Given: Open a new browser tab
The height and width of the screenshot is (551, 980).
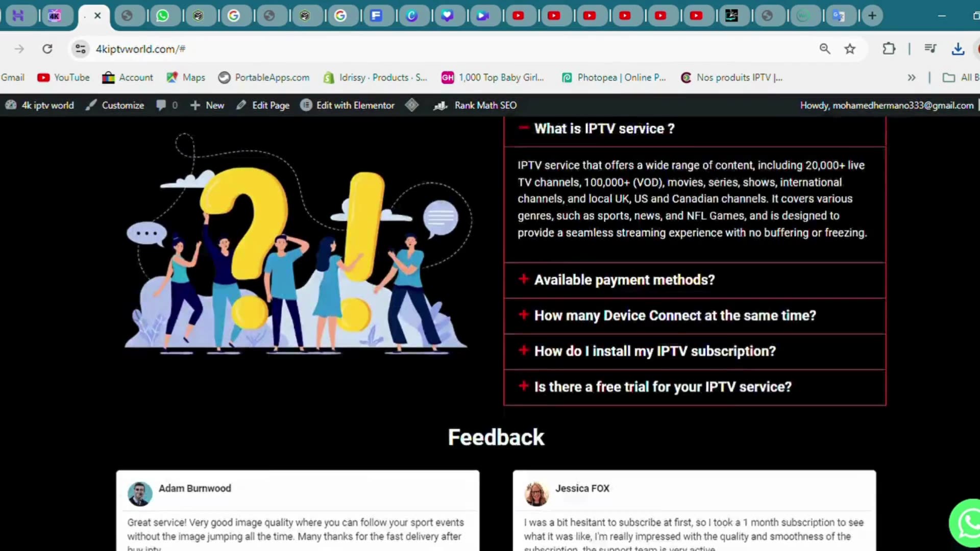Looking at the screenshot, I should pos(872,16).
